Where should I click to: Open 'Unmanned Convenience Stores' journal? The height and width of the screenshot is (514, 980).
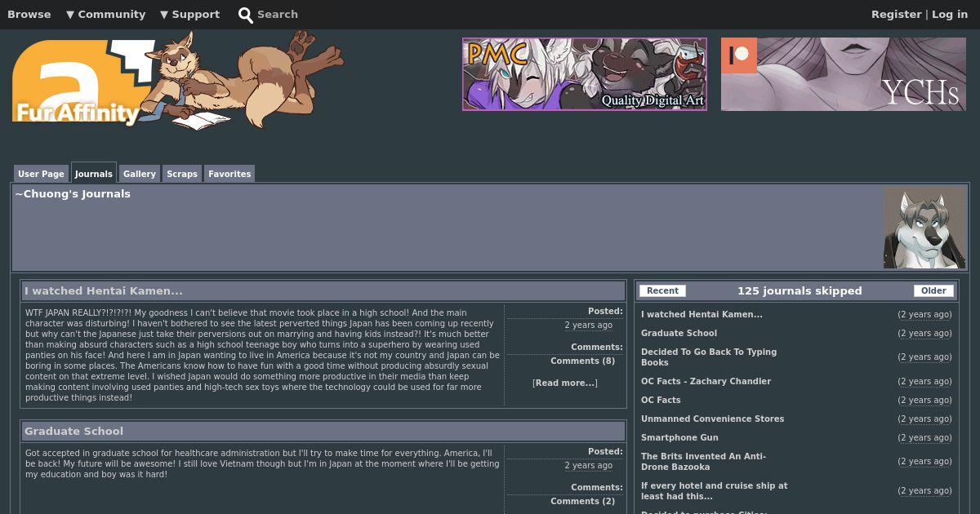(712, 419)
